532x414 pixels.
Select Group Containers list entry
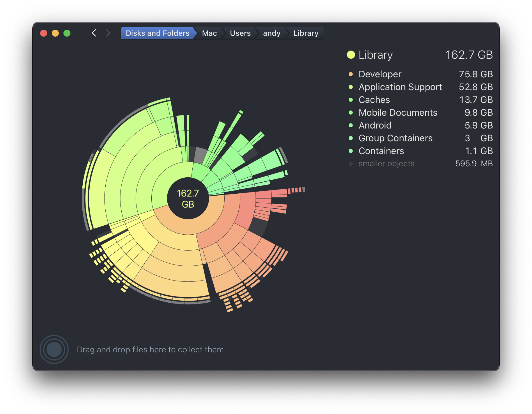point(396,138)
